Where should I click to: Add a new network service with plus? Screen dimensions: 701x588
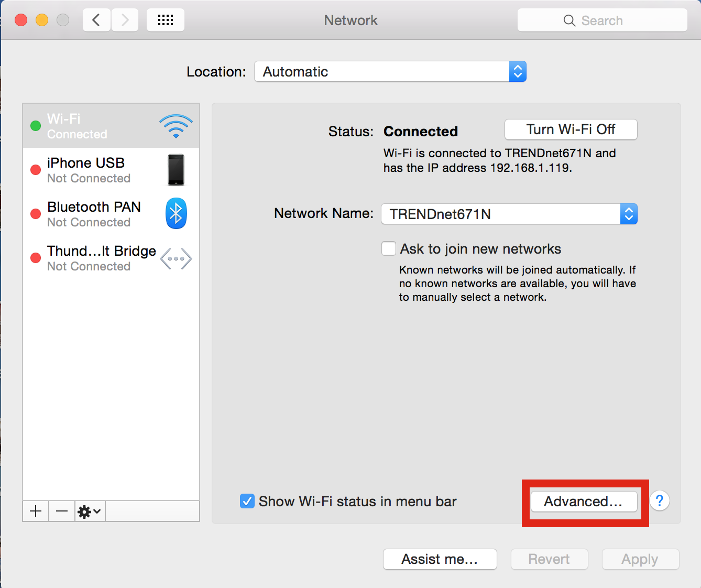coord(36,511)
